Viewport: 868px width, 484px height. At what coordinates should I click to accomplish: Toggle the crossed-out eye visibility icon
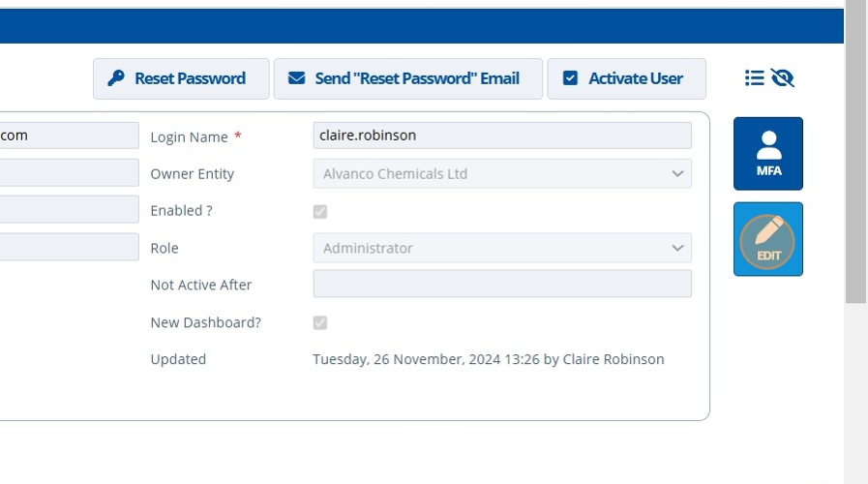(783, 78)
